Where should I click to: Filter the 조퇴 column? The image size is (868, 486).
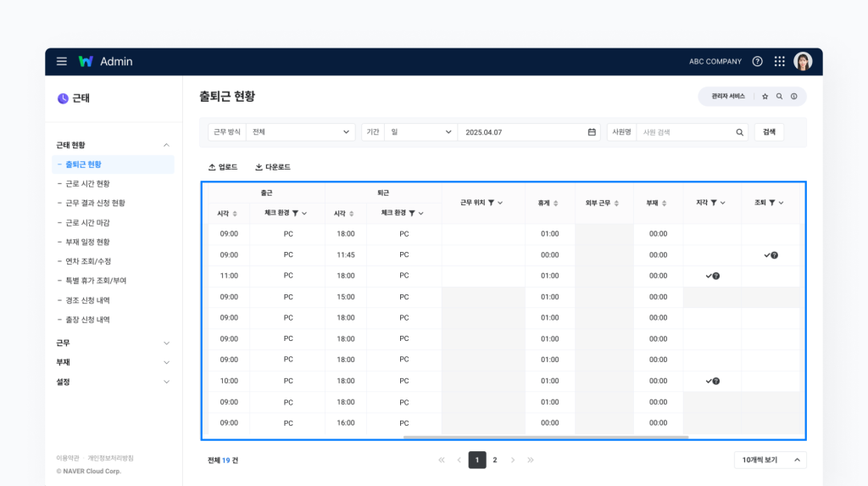[771, 203]
